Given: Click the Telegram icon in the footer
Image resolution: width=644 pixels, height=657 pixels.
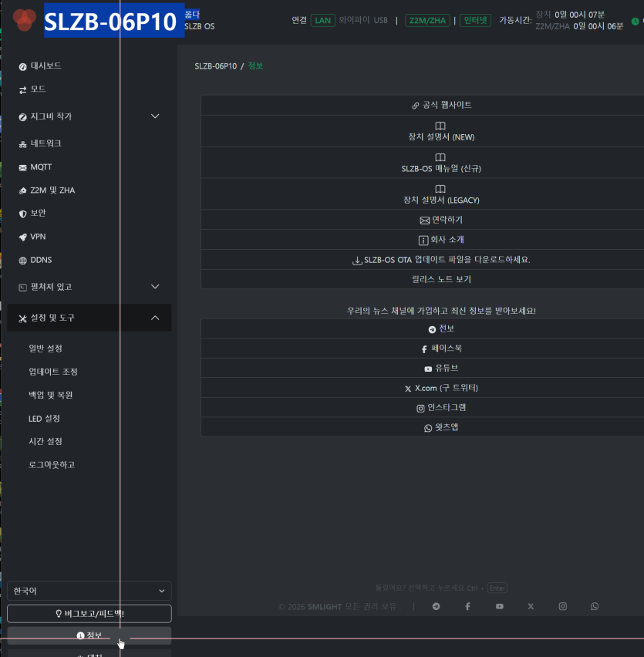Looking at the screenshot, I should tap(437, 606).
